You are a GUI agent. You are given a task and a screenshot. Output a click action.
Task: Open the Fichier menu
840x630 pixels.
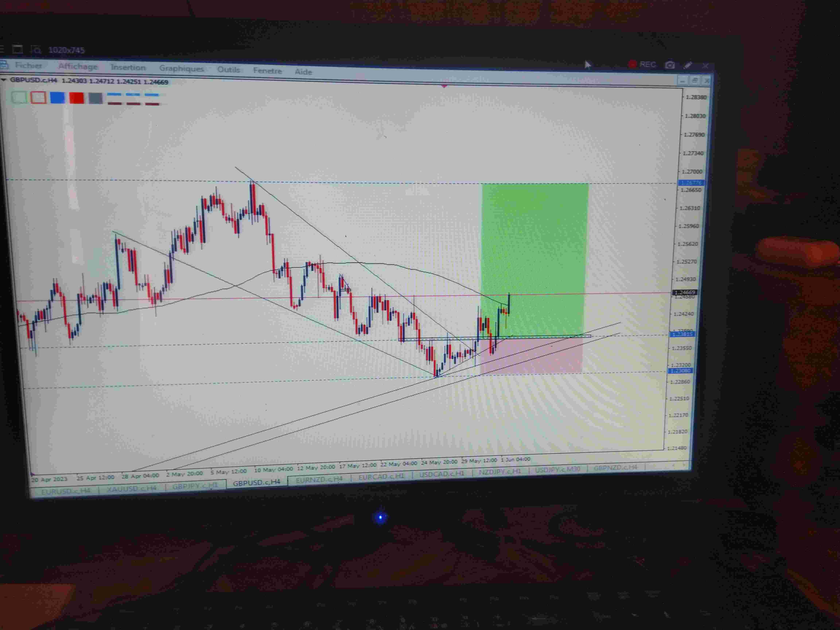pos(28,66)
